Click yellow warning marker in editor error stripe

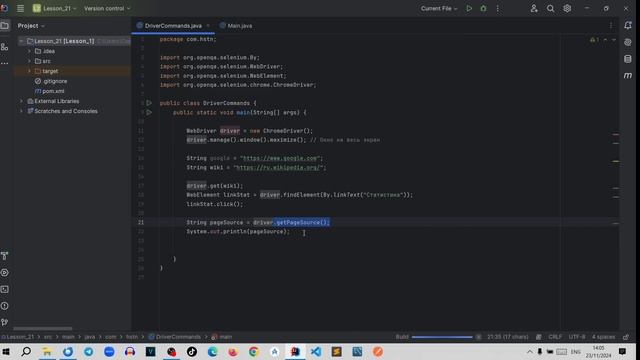tap(616, 162)
